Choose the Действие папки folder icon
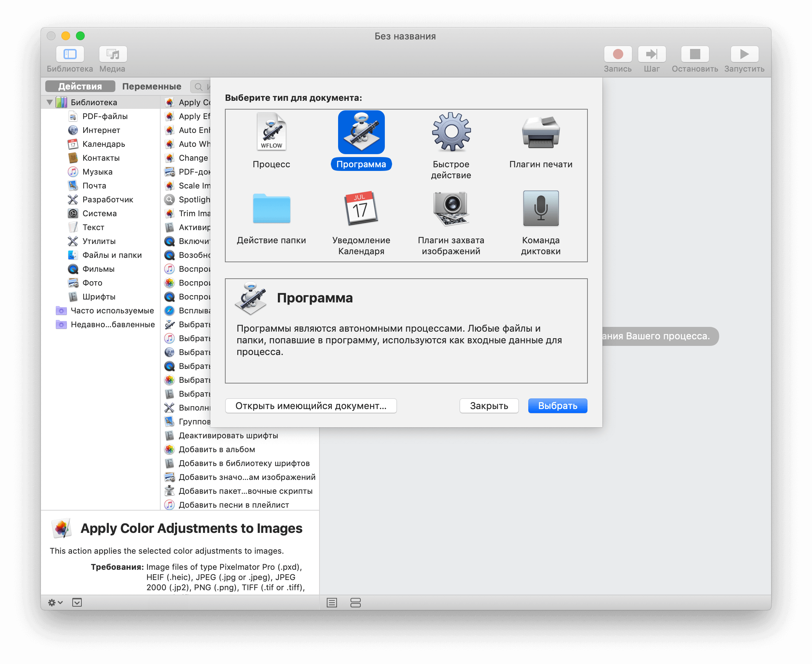 point(271,209)
